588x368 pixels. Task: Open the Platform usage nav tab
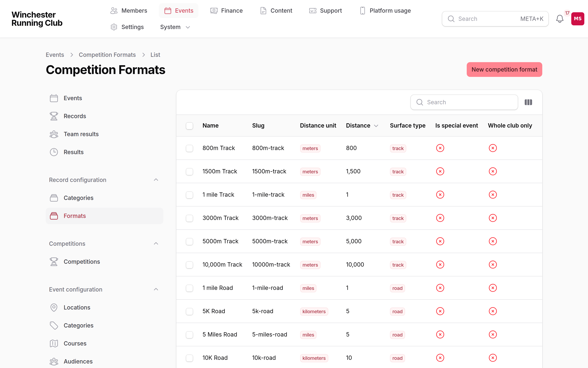point(385,11)
